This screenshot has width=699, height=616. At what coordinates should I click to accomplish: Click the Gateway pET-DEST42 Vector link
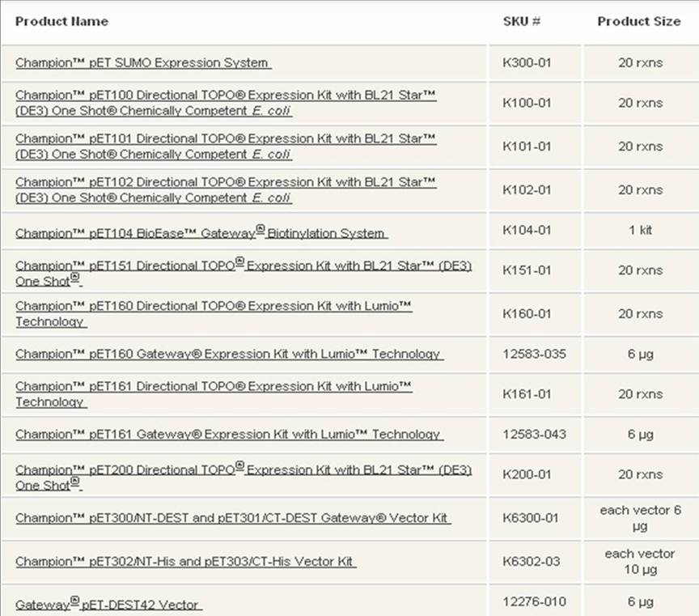tap(108, 605)
